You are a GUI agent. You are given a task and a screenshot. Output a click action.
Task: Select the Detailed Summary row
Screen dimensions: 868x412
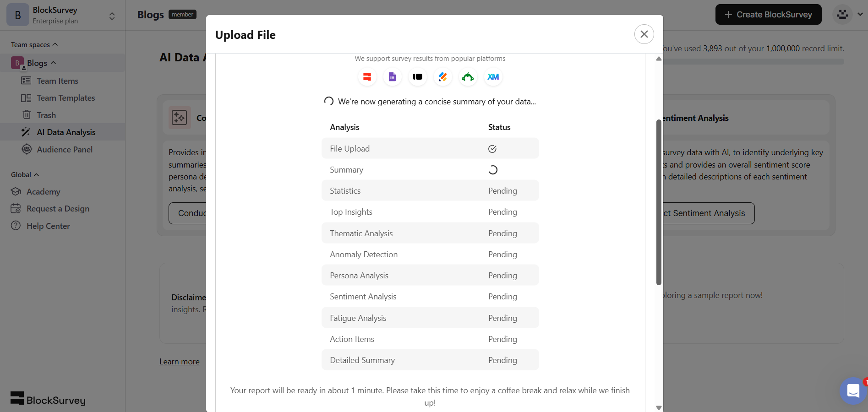click(430, 360)
